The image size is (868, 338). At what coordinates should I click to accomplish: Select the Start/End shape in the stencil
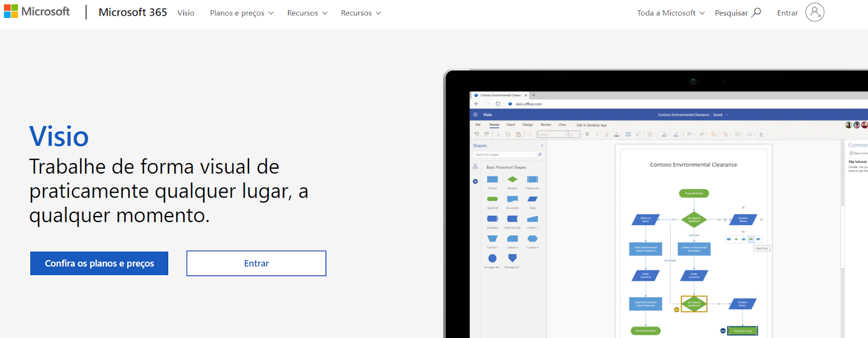[493, 199]
